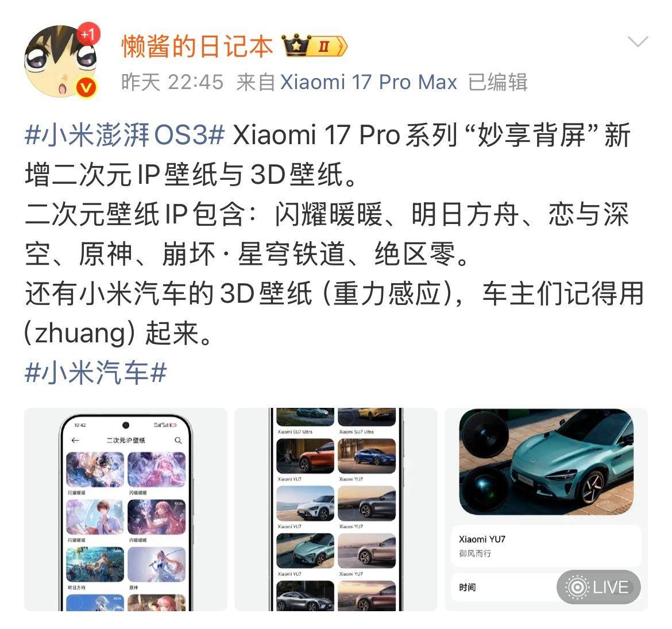Tap the 时间 row in third image
The image size is (672, 629).
pyautogui.click(x=546, y=587)
